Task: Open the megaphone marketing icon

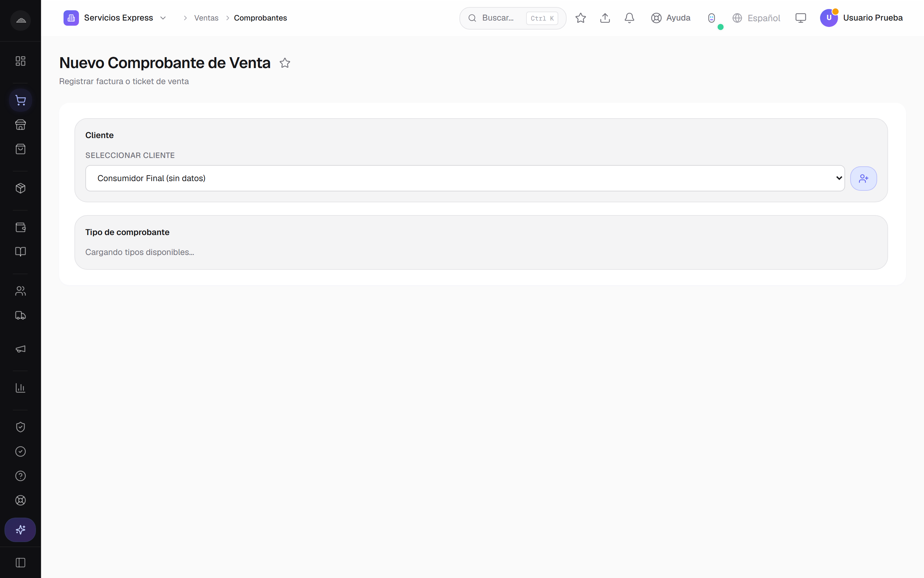Action: coord(21,349)
